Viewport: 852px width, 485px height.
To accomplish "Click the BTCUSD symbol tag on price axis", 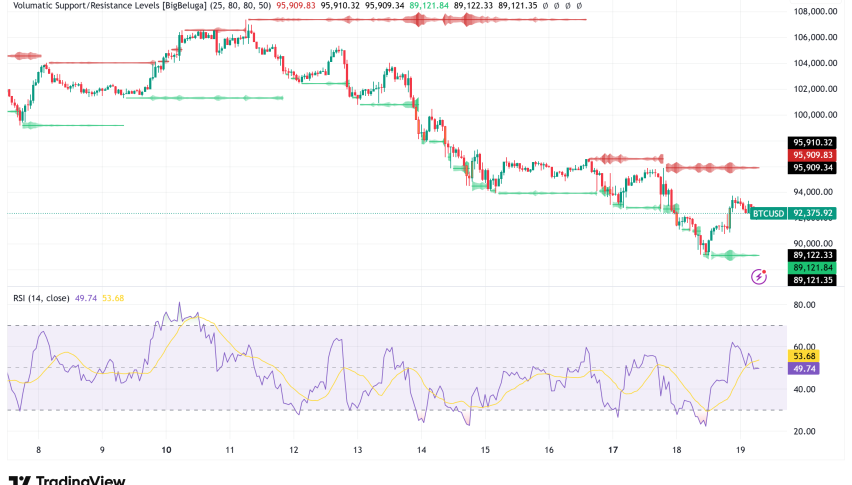I will coord(767,213).
